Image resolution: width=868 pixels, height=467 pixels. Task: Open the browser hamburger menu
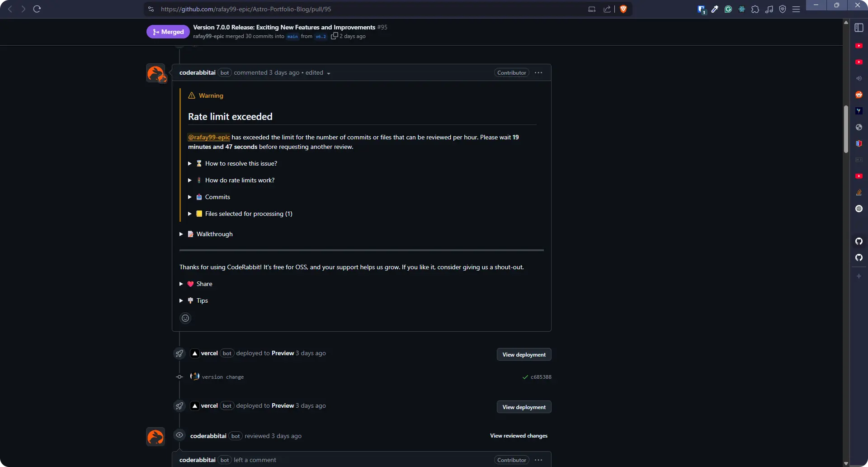pyautogui.click(x=796, y=9)
